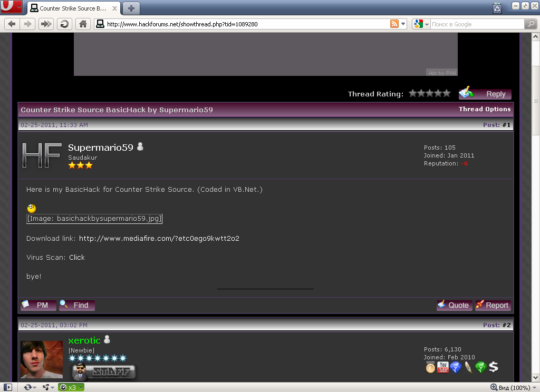Screen dimensions: 540x392
Task: Focus the Google search field
Action: [x=477, y=24]
